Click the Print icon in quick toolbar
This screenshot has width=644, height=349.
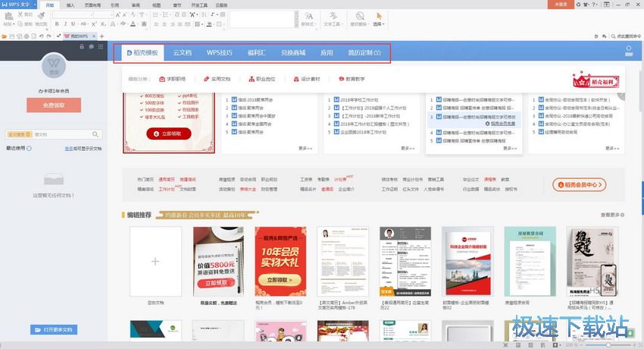27,36
